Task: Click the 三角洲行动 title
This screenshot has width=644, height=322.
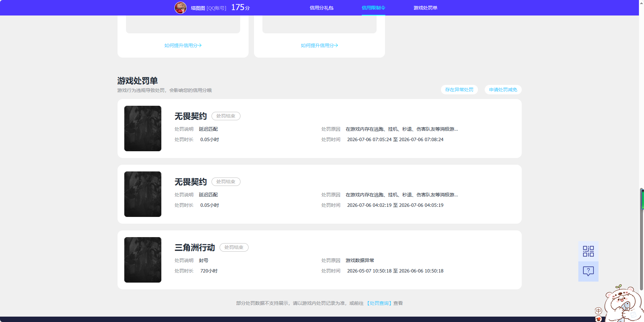Action: click(195, 248)
